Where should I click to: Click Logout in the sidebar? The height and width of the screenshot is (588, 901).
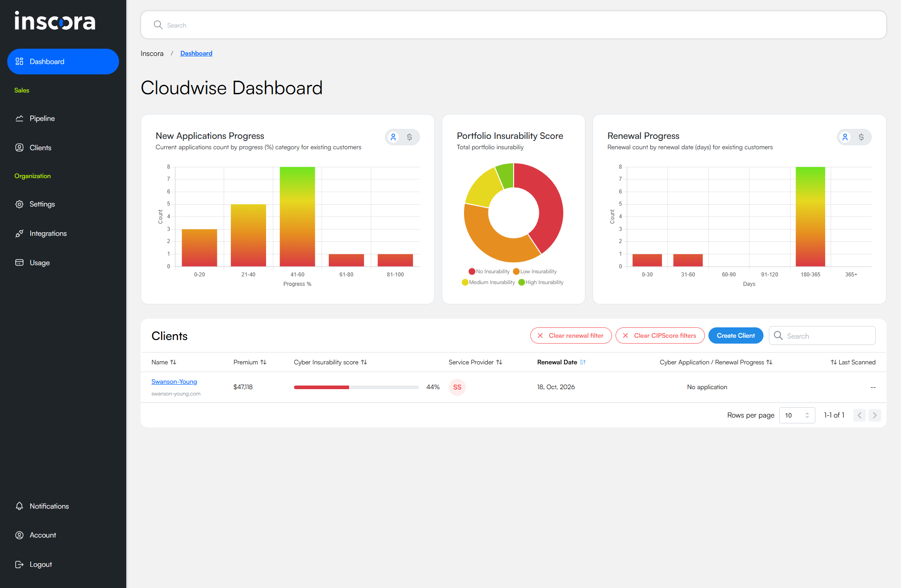(40, 564)
